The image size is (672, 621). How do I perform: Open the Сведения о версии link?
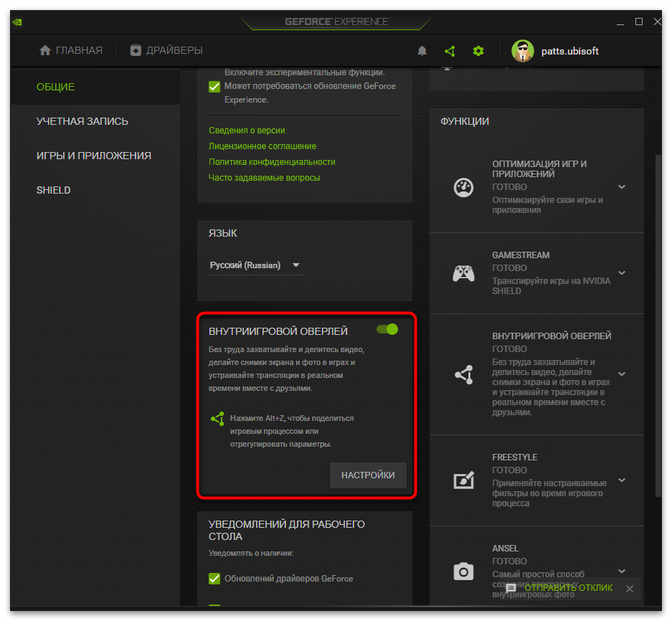tap(247, 131)
